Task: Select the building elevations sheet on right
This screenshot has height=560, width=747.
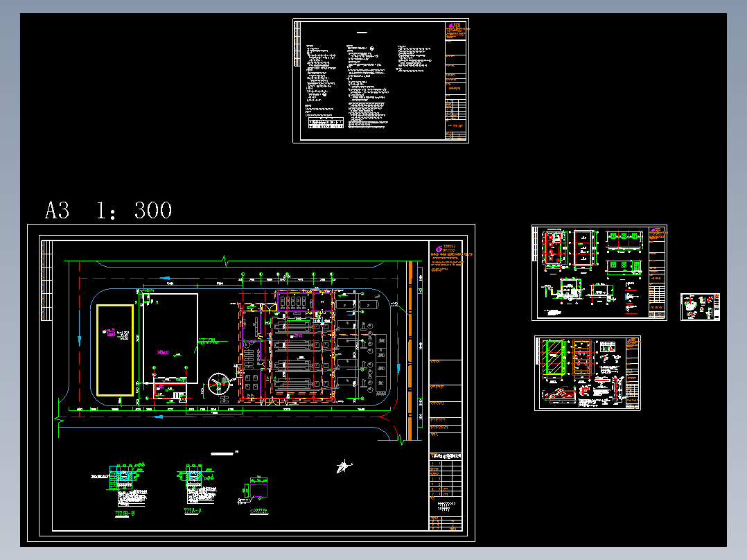Action: click(599, 272)
